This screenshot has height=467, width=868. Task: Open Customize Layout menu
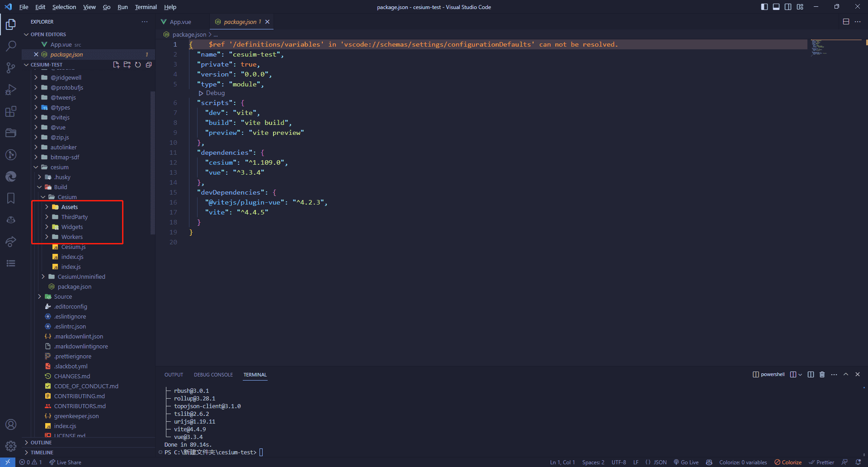tap(800, 7)
